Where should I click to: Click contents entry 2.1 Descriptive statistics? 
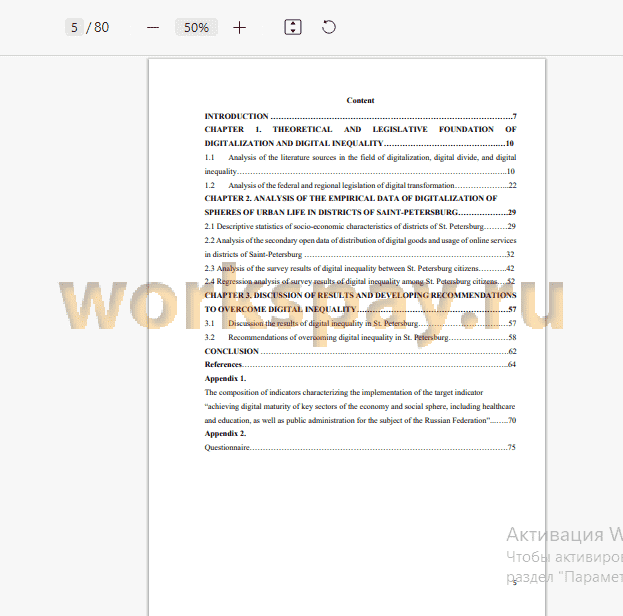coord(360,226)
